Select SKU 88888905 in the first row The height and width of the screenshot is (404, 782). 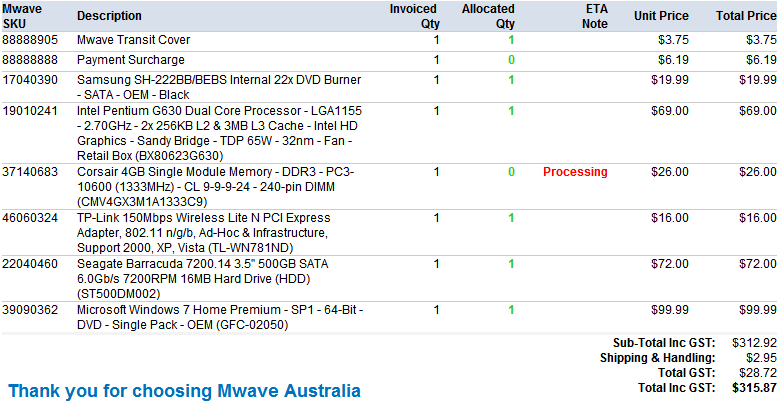point(30,40)
